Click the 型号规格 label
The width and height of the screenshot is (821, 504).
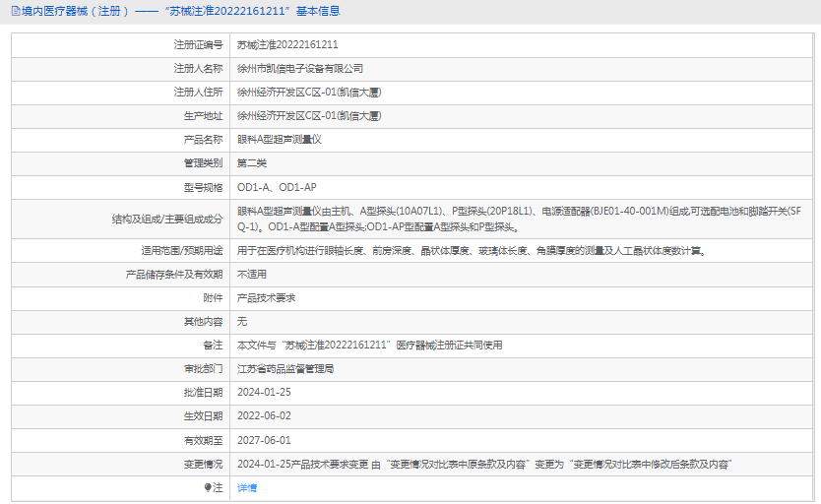click(203, 187)
